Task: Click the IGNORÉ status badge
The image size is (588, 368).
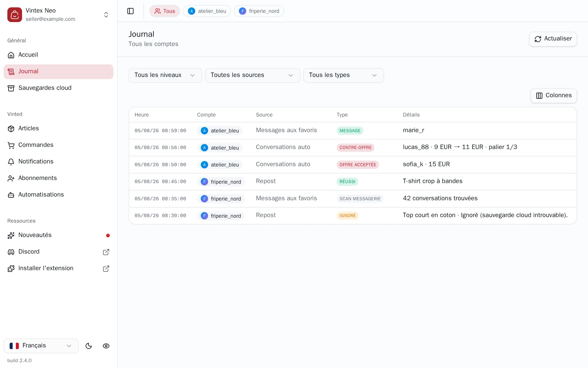Action: pos(348,216)
